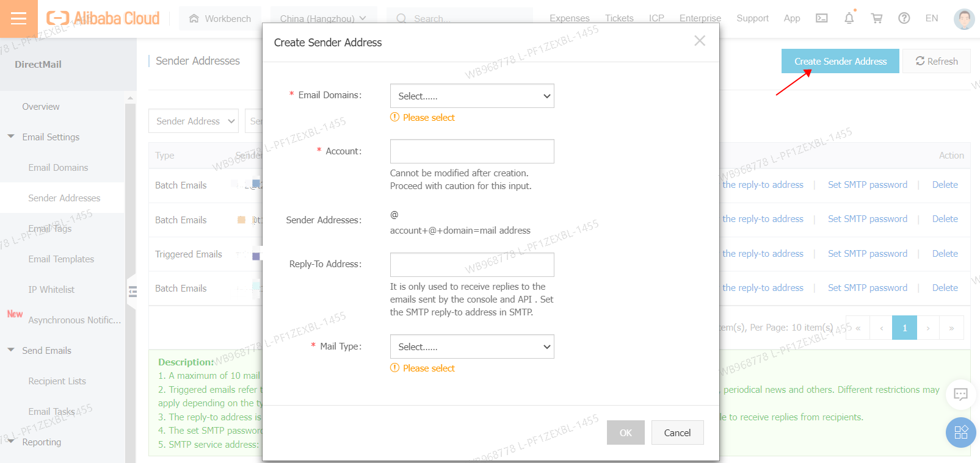Click reply-to address link in second row
This screenshot has height=463, width=980.
click(x=763, y=219)
